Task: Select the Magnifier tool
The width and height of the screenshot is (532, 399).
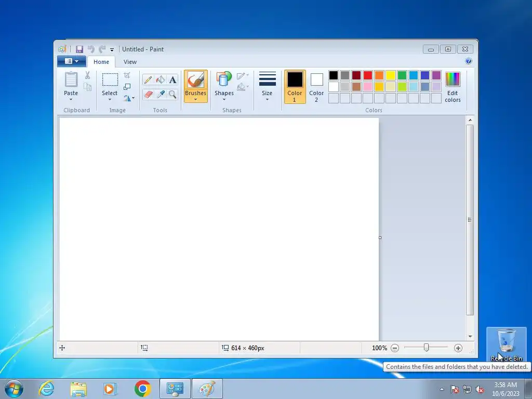Action: (172, 94)
